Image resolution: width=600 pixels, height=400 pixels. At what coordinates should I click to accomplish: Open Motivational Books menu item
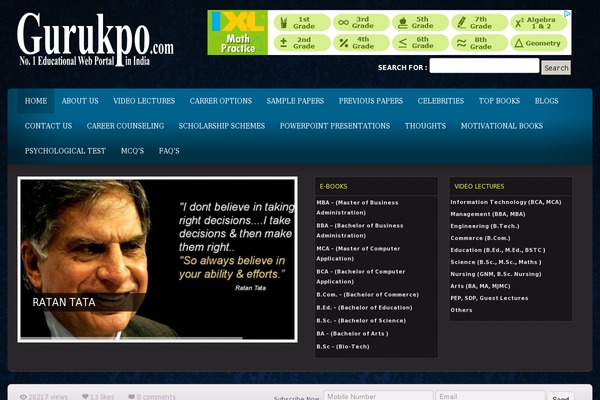502,126
